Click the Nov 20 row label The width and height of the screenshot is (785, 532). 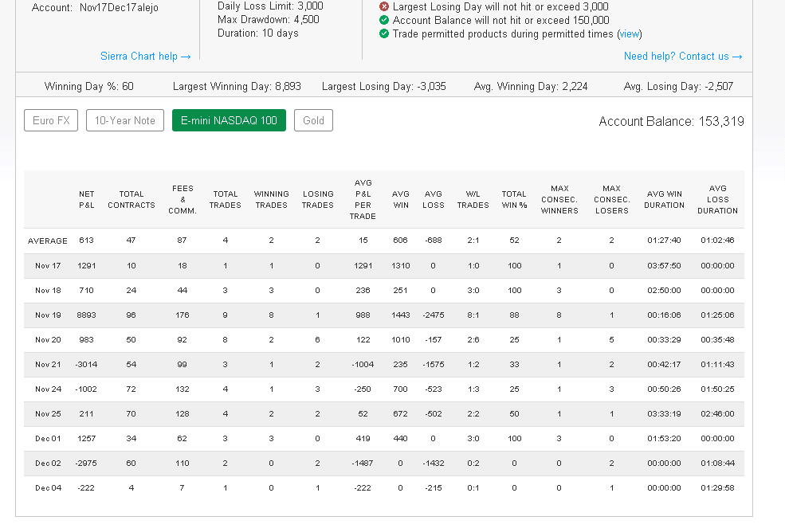click(48, 340)
